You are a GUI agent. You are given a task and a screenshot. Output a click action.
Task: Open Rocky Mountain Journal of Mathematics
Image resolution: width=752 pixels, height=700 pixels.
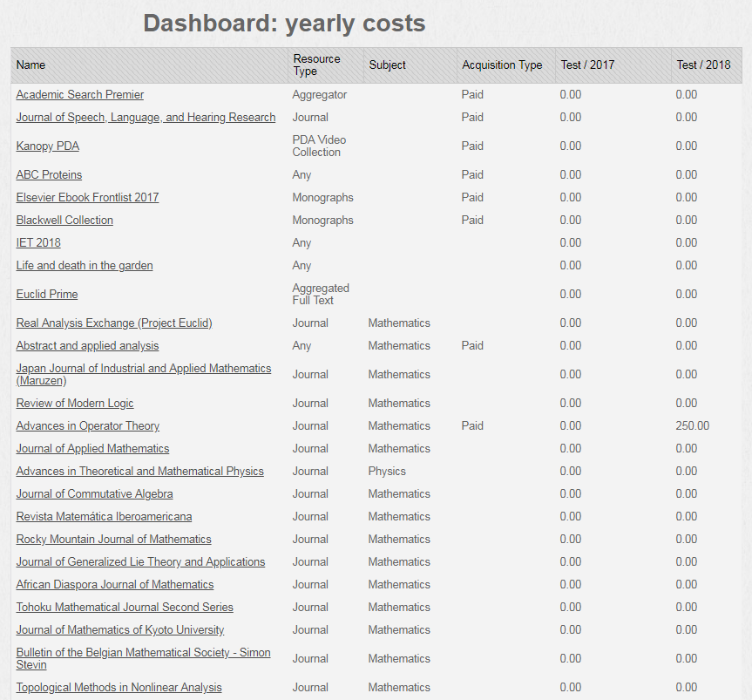tap(113, 539)
